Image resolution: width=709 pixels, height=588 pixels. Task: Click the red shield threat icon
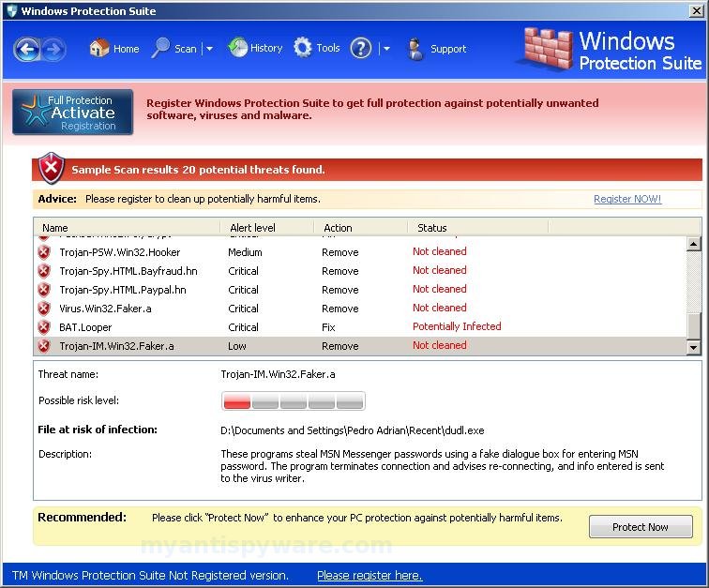51,168
